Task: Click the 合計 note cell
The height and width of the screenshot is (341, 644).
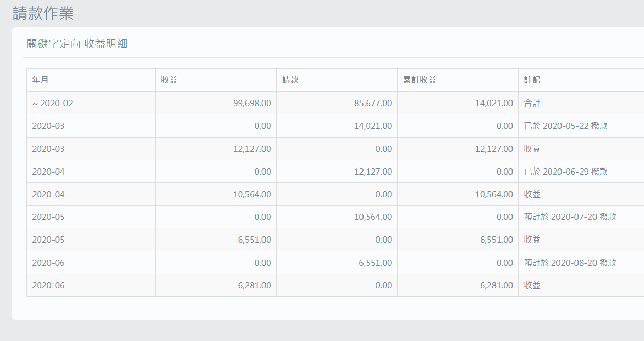Action: [532, 103]
